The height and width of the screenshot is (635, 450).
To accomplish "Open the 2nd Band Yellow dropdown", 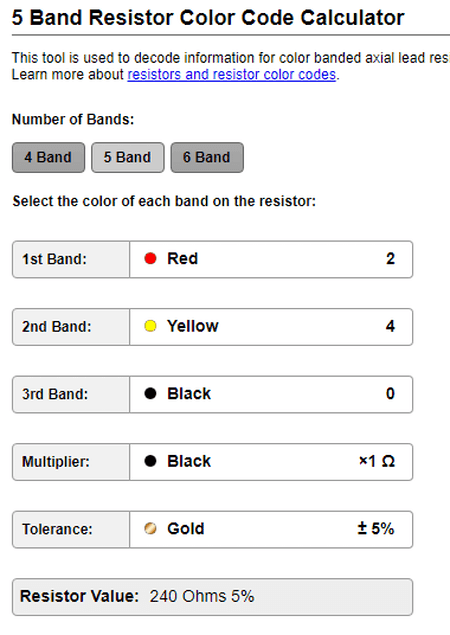I will click(271, 327).
